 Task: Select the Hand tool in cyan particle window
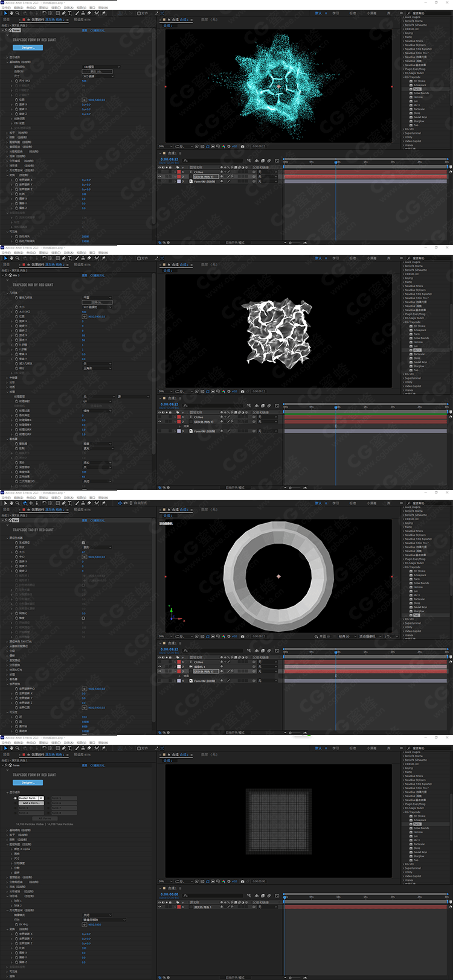pyautogui.click(x=11, y=13)
